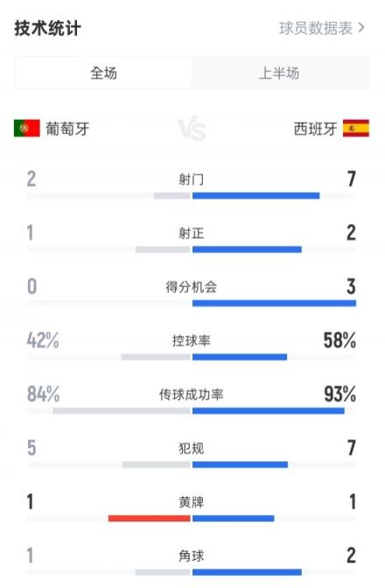Image resolution: width=385 pixels, height=588 pixels.
Task: Click Portugal's 84% passing value
Action: pyautogui.click(x=44, y=395)
